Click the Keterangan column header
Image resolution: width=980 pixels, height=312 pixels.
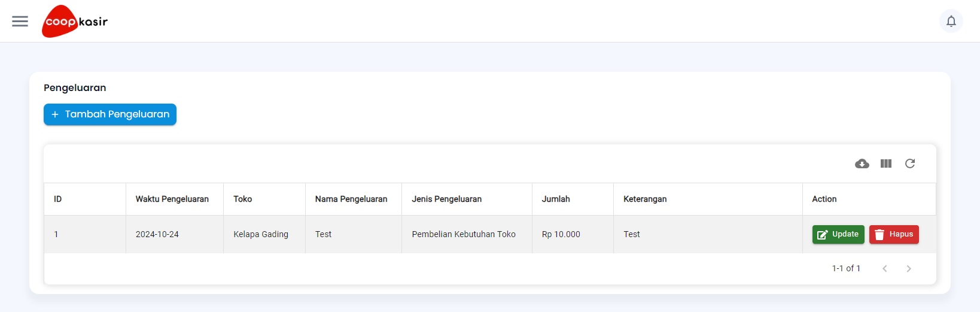pyautogui.click(x=645, y=199)
